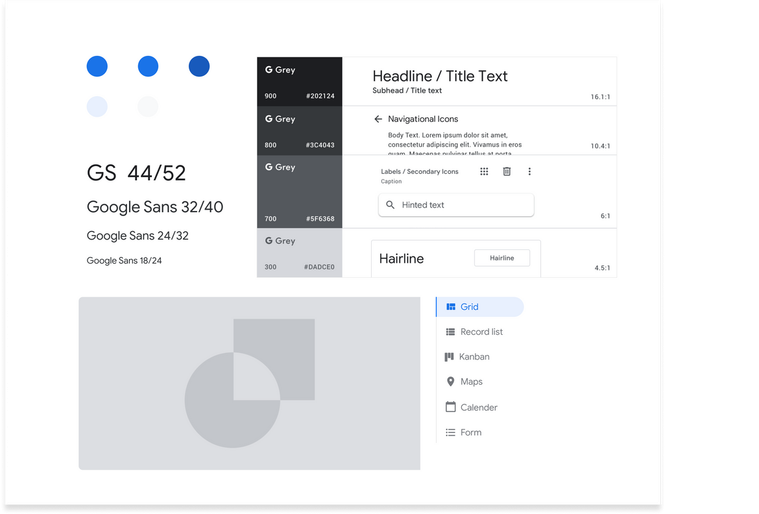Pick the Grey 900 #202124 swatch
The width and height of the screenshot is (759, 514).
coord(300,81)
